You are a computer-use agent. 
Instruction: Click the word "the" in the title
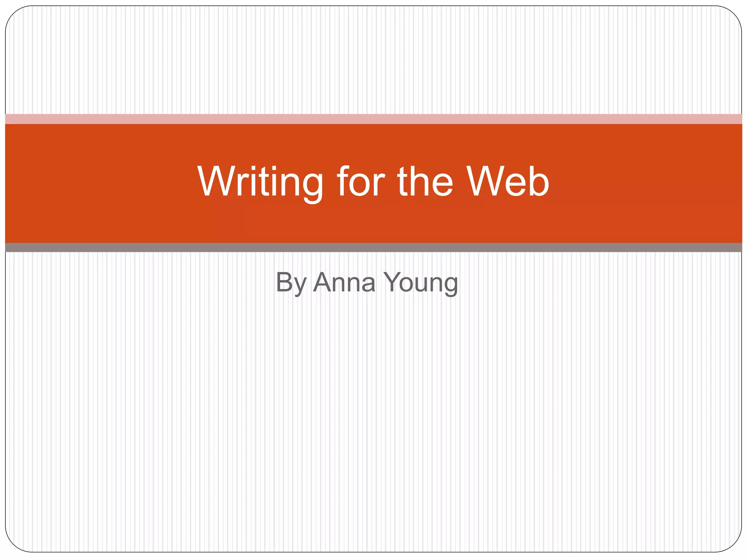(425, 182)
